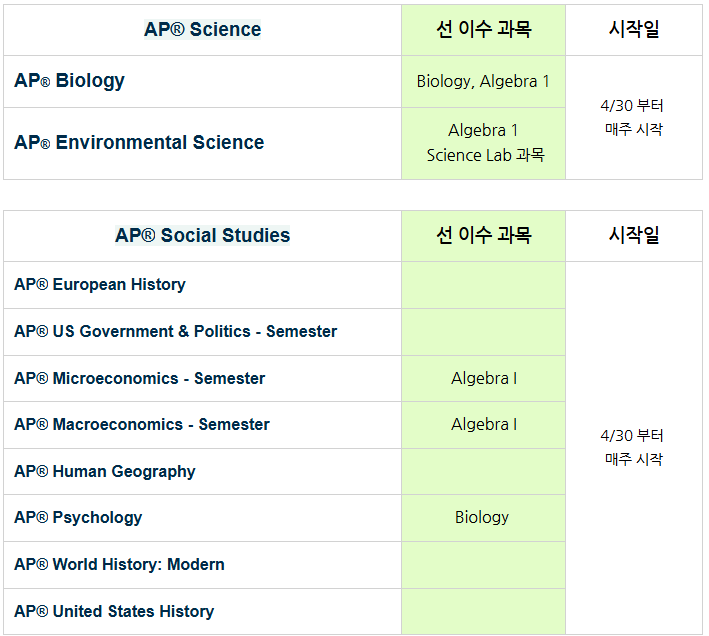709x636 pixels.
Task: Open the AP Human Geography course
Action: click(x=105, y=472)
